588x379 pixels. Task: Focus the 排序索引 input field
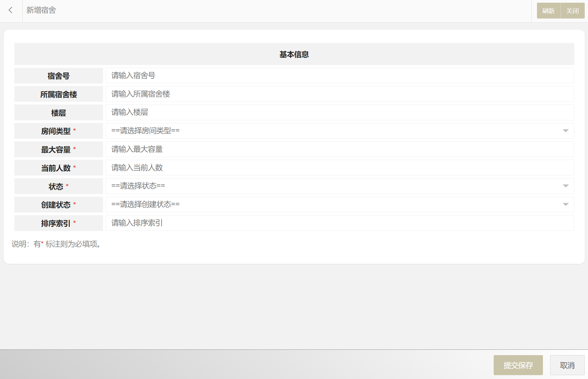(x=339, y=223)
